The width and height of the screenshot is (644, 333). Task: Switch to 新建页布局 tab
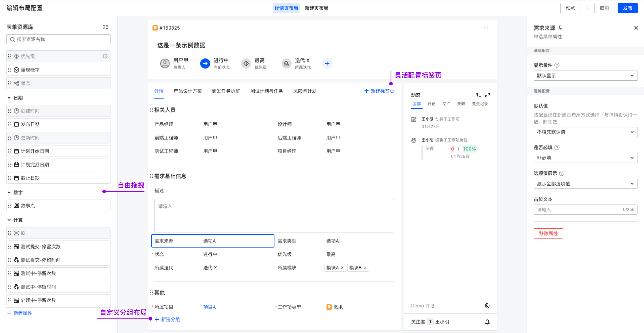click(x=316, y=8)
